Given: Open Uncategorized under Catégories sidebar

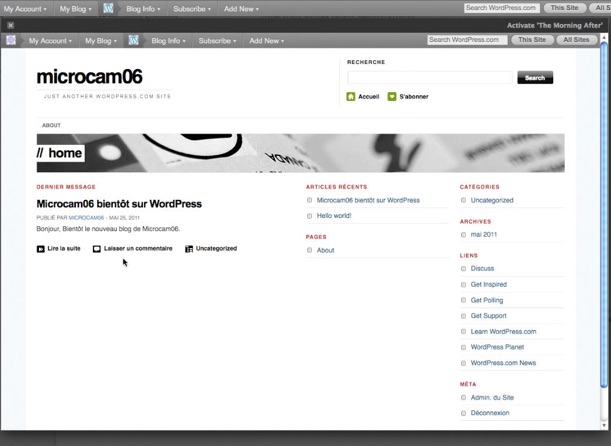Looking at the screenshot, I should point(492,200).
